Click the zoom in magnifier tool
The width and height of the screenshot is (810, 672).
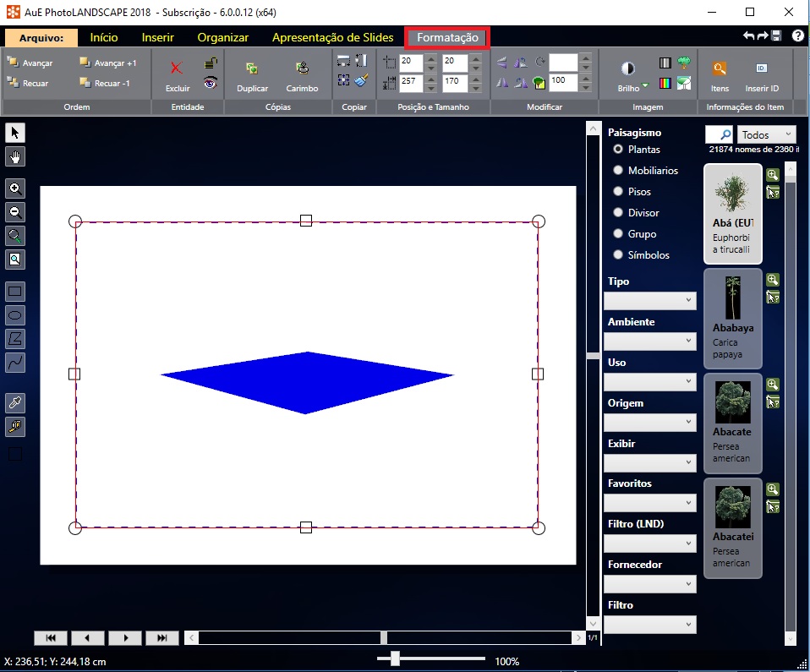point(15,188)
